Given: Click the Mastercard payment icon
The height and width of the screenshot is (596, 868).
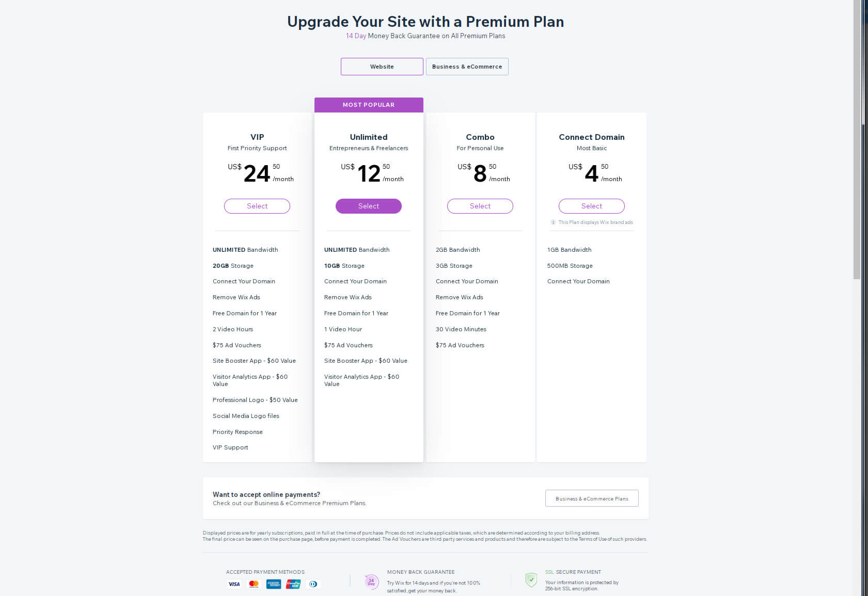Looking at the screenshot, I should [x=254, y=584].
